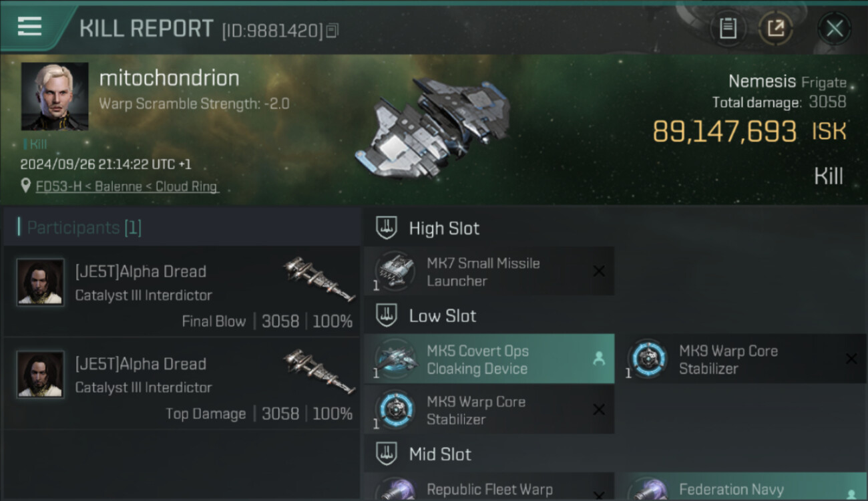Click the person icon on Cloaking Device

pyautogui.click(x=599, y=359)
